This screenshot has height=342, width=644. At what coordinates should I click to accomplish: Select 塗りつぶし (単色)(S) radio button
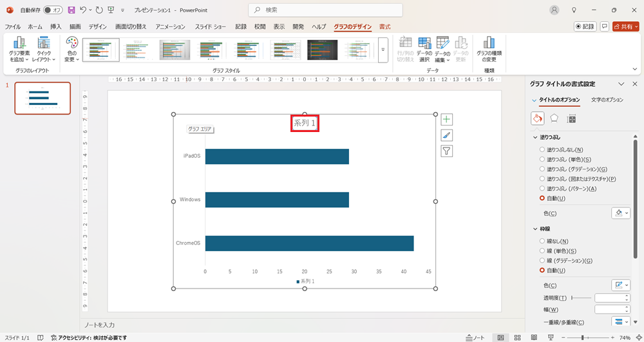[x=542, y=159]
